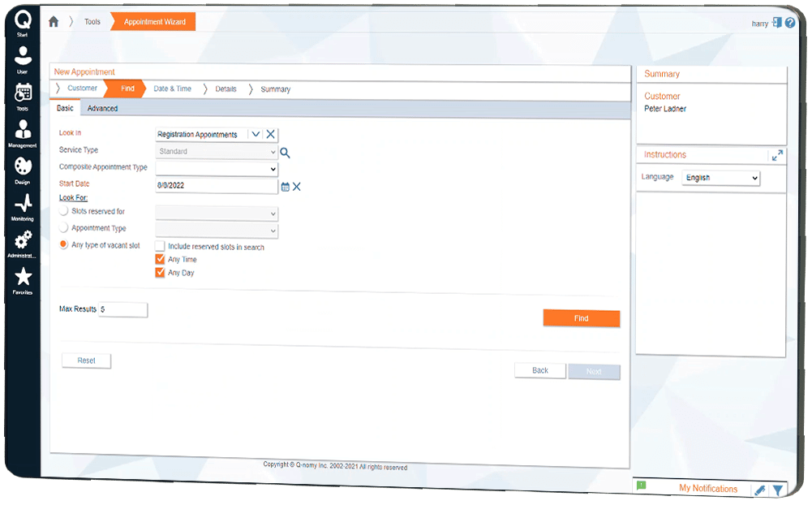Open the Management section in sidebar
This screenshot has width=812, height=505.
(23, 132)
